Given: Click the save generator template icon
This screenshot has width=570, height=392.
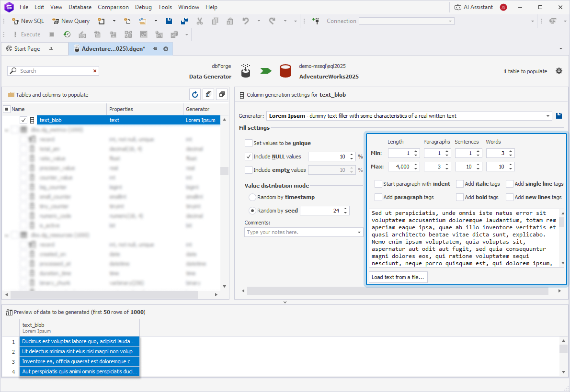Looking at the screenshot, I should click(559, 116).
